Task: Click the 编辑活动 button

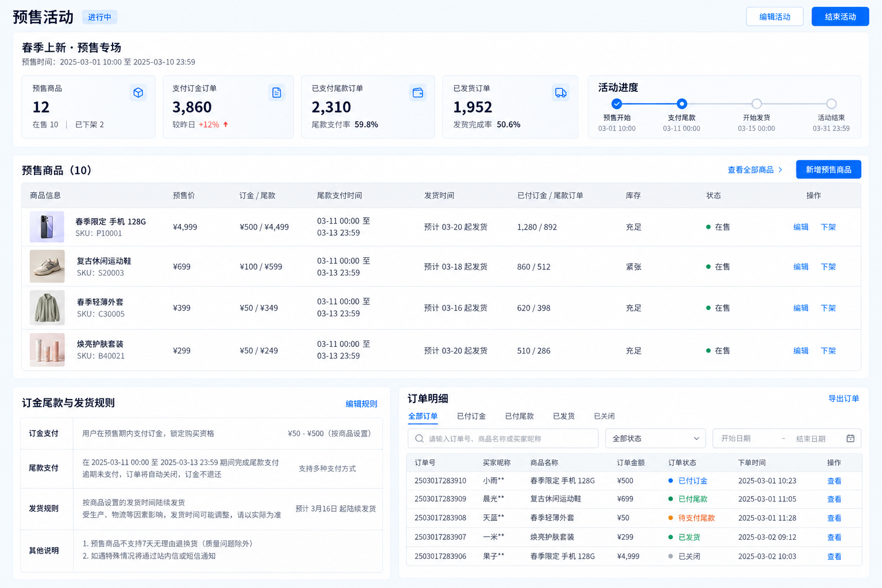Action: pos(775,17)
